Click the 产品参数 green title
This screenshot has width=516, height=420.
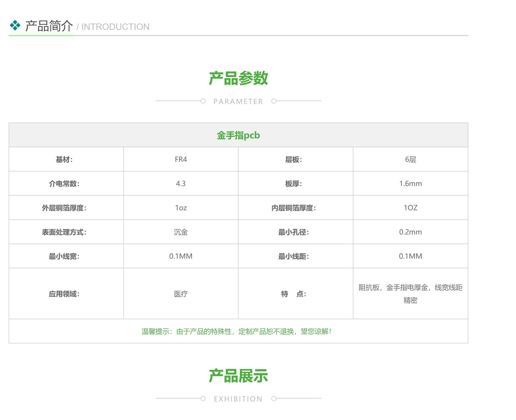click(238, 78)
